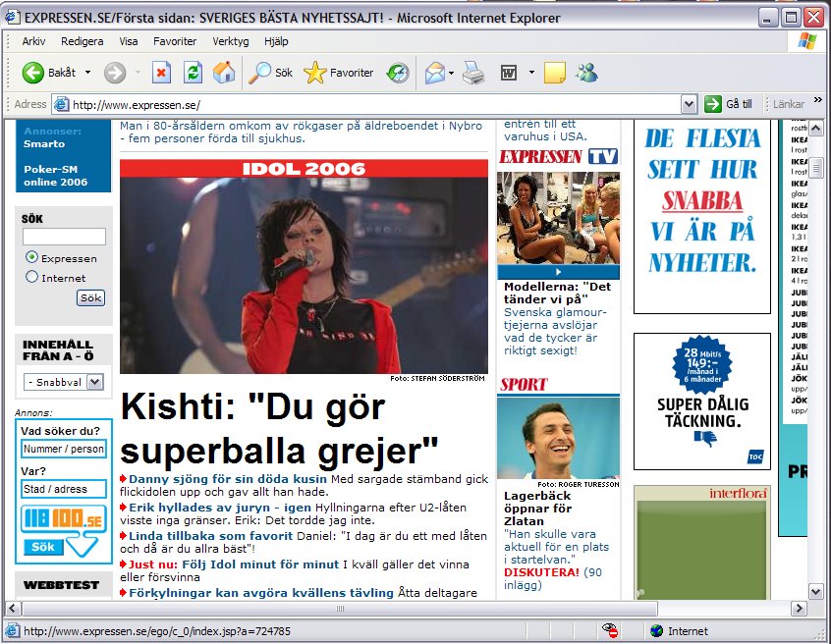Open the History clock icon
Image resolution: width=831 pixels, height=644 pixels.
[x=398, y=73]
